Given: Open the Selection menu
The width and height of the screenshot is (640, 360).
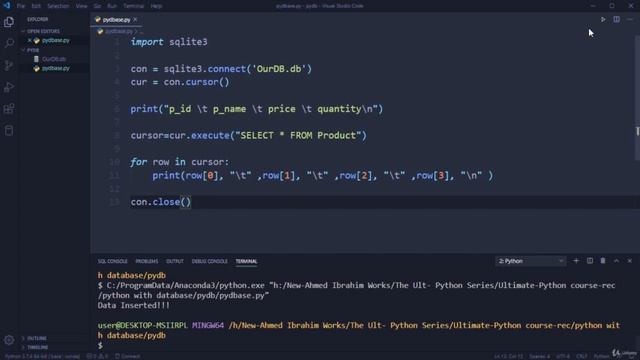Looking at the screenshot, I should (58, 6).
